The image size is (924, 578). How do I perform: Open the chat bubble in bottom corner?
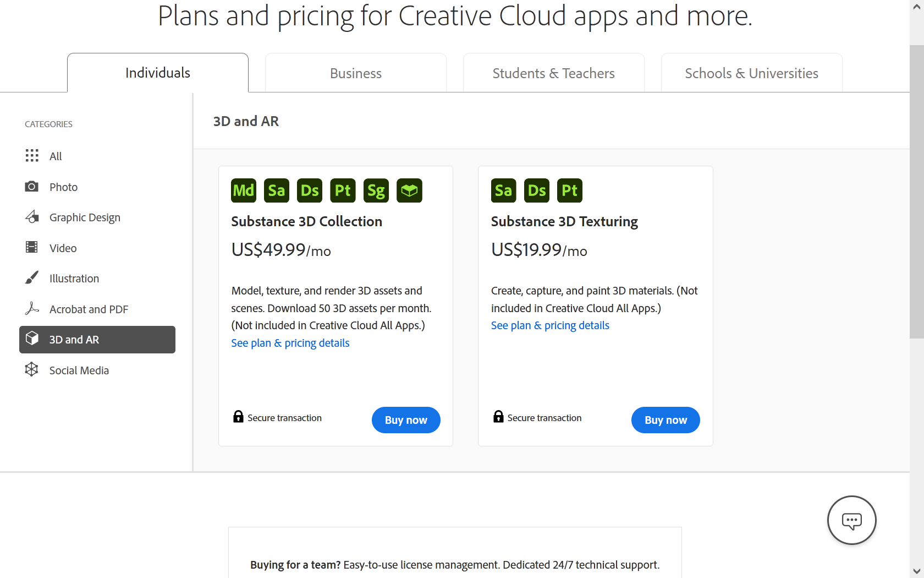click(851, 520)
